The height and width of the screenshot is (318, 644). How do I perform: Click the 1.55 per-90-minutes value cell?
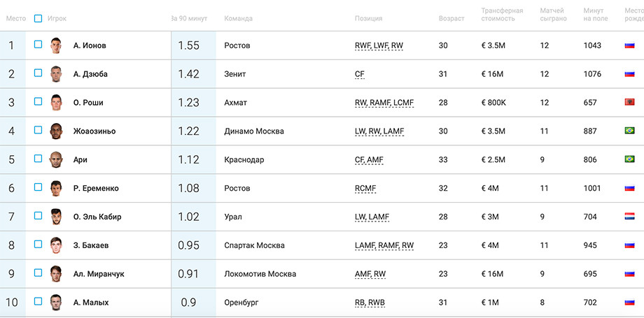pyautogui.click(x=193, y=45)
